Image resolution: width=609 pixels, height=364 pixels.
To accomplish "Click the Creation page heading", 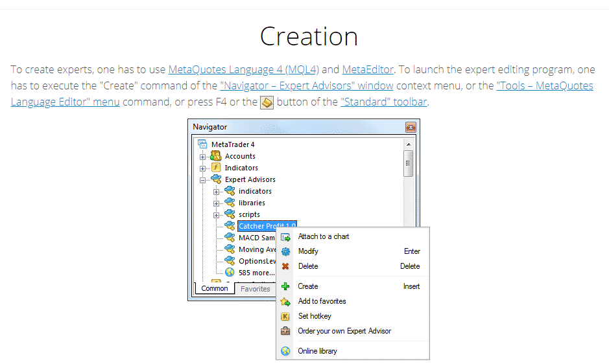I will click(309, 36).
